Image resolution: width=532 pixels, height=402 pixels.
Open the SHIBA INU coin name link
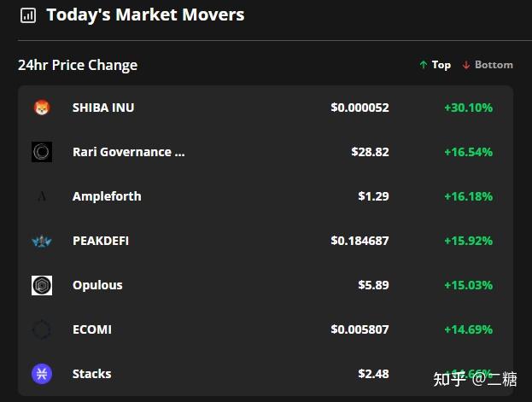103,108
